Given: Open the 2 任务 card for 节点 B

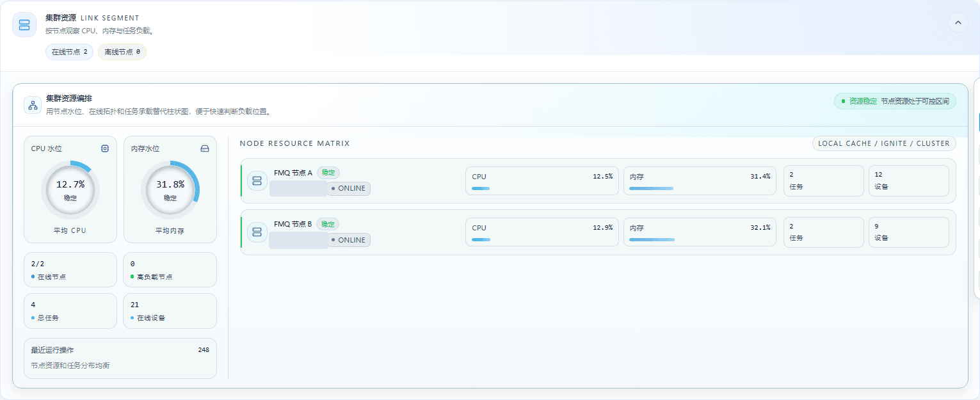Looking at the screenshot, I should [x=824, y=232].
